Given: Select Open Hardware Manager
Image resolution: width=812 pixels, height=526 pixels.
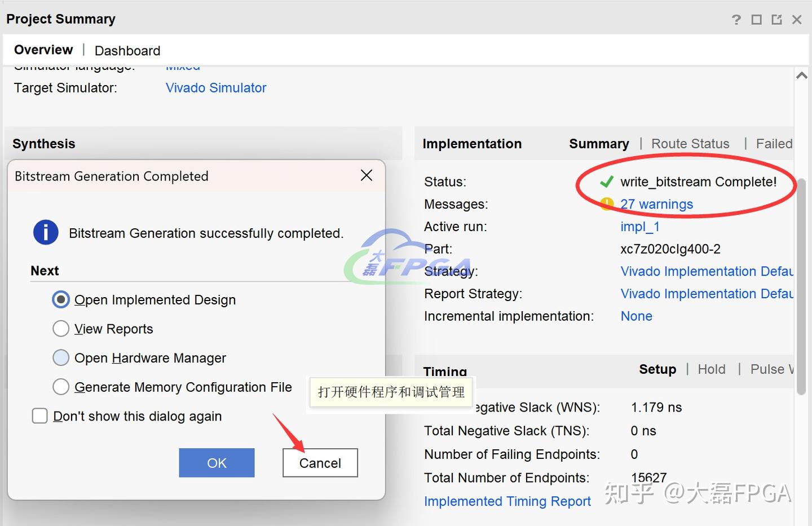Looking at the screenshot, I should click(61, 357).
